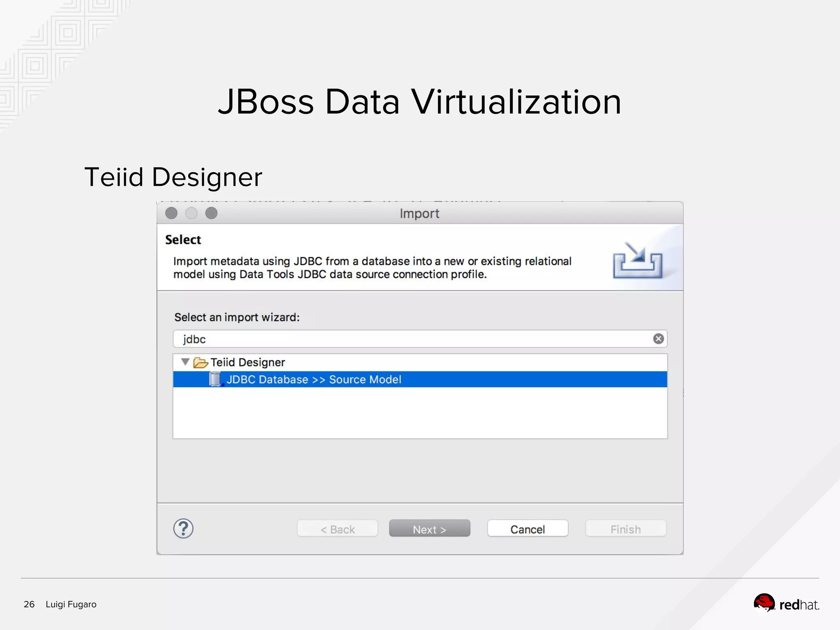Click the Import dialog zoom button
This screenshot has height=630, width=840.
pyautogui.click(x=211, y=213)
